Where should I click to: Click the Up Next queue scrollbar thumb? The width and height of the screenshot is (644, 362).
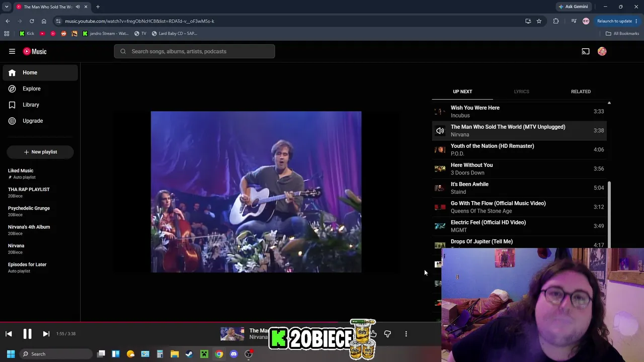(x=609, y=215)
